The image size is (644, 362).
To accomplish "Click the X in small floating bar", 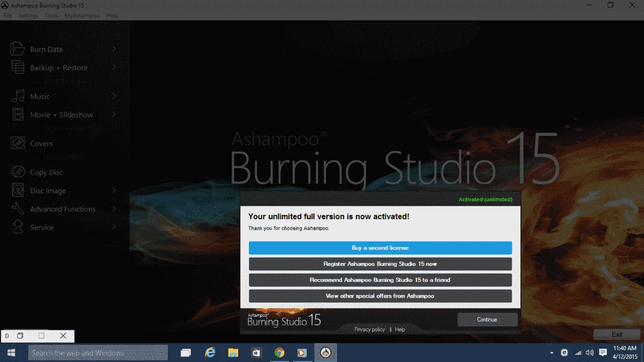I will 63,336.
